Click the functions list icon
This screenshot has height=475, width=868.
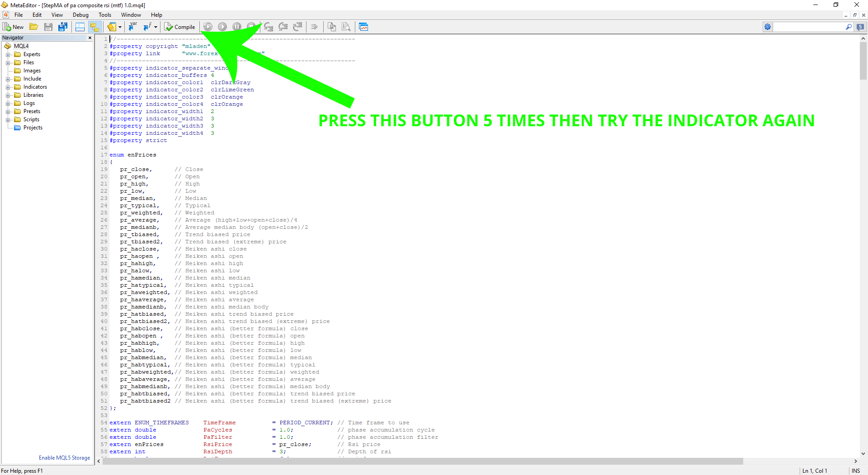point(147,27)
